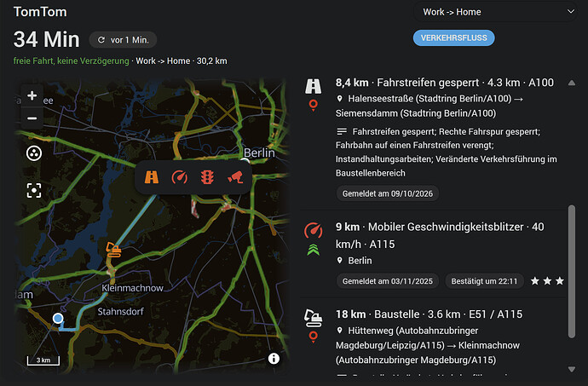Open map info icon
This screenshot has height=386, width=588.
[x=274, y=359]
